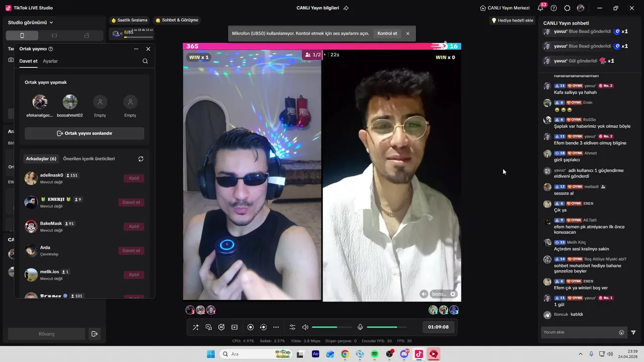Screen dimensions: 644x362
Task: Open the Sohbet & Görüşme chip
Action: (177, 20)
